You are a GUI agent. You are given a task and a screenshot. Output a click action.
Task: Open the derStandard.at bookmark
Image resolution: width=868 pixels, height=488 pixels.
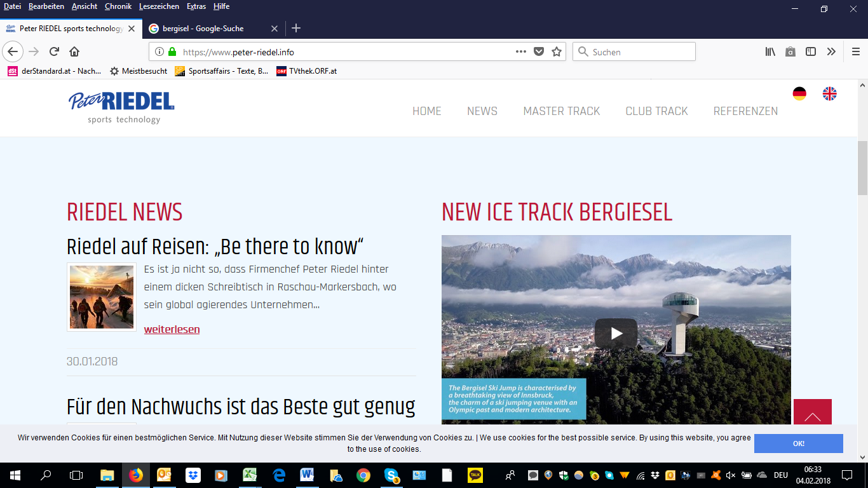(x=55, y=71)
